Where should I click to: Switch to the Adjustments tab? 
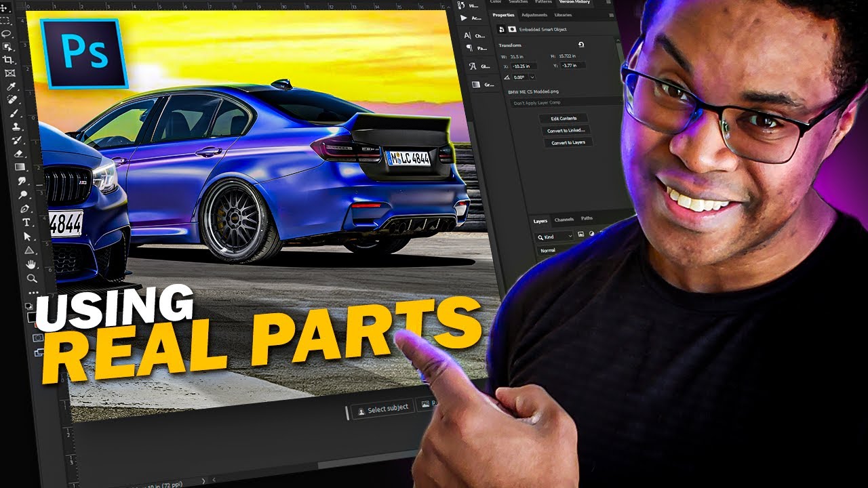(534, 15)
